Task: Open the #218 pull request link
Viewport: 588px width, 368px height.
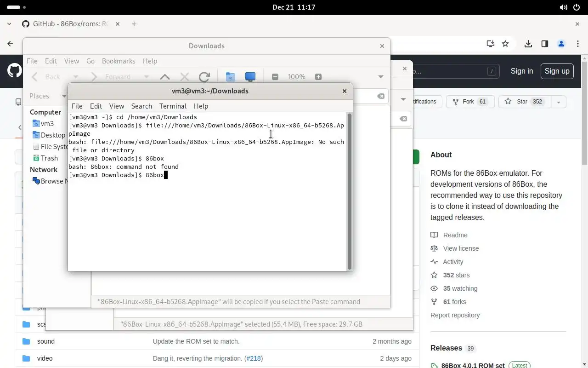Action: [x=254, y=358]
